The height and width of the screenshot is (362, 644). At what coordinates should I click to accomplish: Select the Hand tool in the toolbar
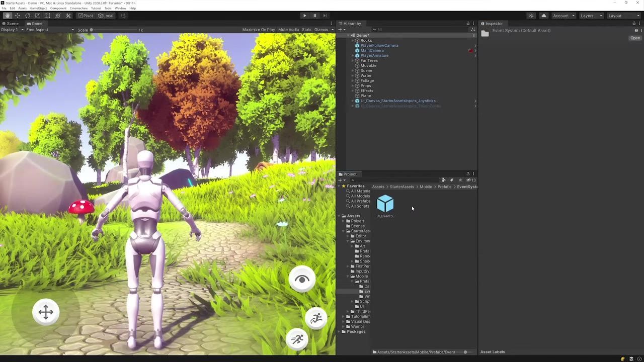pyautogui.click(x=7, y=16)
